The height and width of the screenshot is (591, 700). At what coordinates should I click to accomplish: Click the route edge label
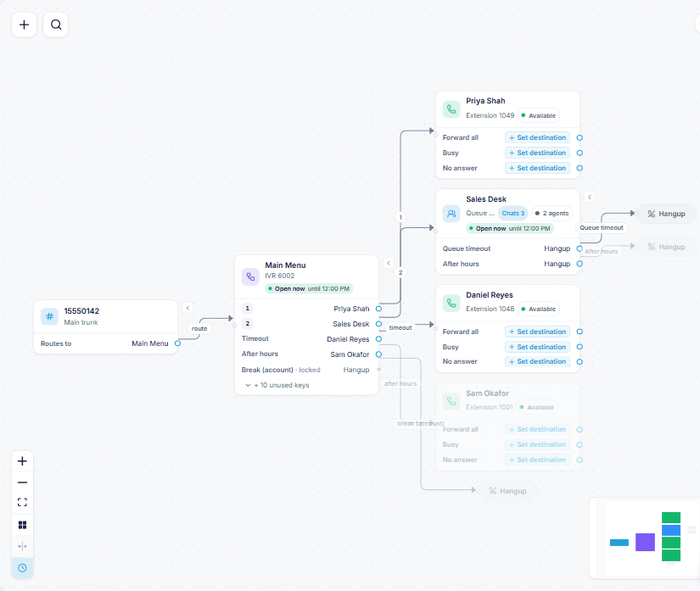pyautogui.click(x=199, y=328)
